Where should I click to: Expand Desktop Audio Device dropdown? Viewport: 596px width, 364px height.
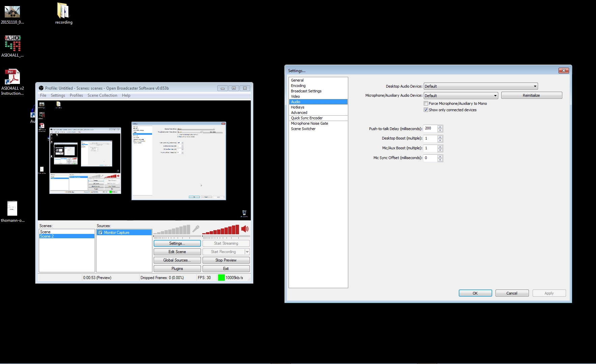click(x=535, y=86)
